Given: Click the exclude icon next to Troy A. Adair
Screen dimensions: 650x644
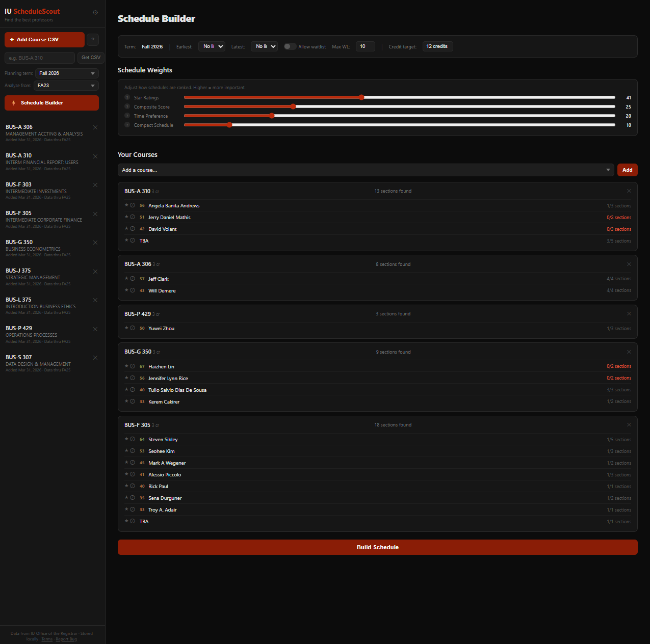Looking at the screenshot, I should 134,509.
